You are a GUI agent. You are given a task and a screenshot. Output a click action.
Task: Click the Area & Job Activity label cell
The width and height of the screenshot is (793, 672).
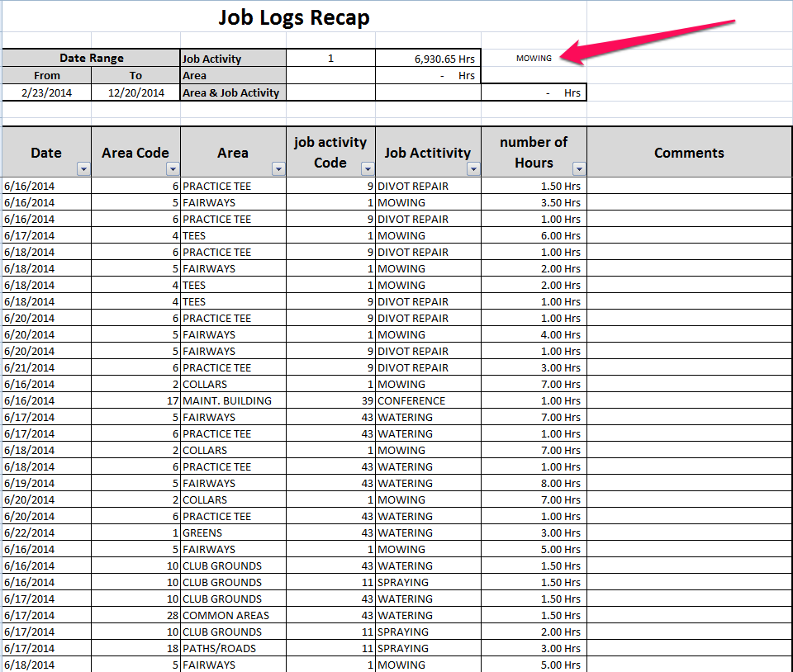[233, 92]
